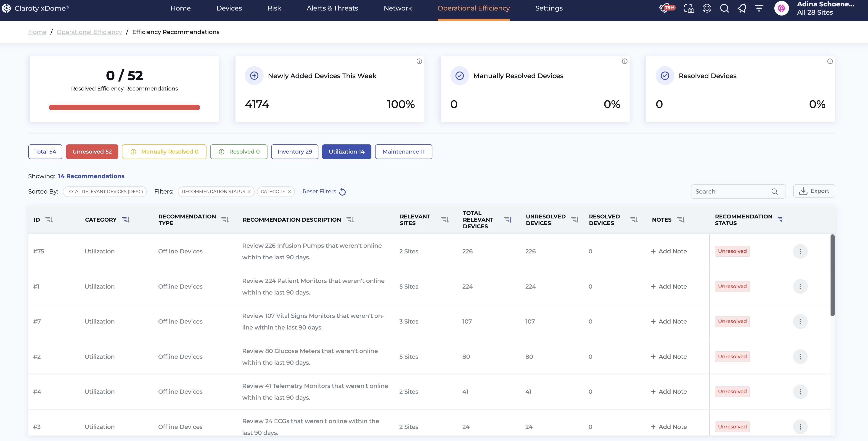This screenshot has height=441, width=868.
Task: Click the announcements megaphone icon
Action: tap(742, 8)
